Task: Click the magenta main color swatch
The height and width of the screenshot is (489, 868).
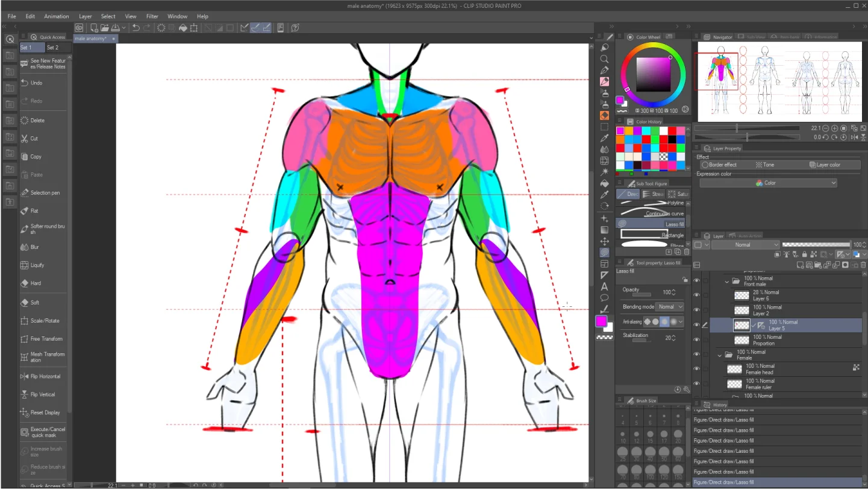Action: tap(601, 321)
